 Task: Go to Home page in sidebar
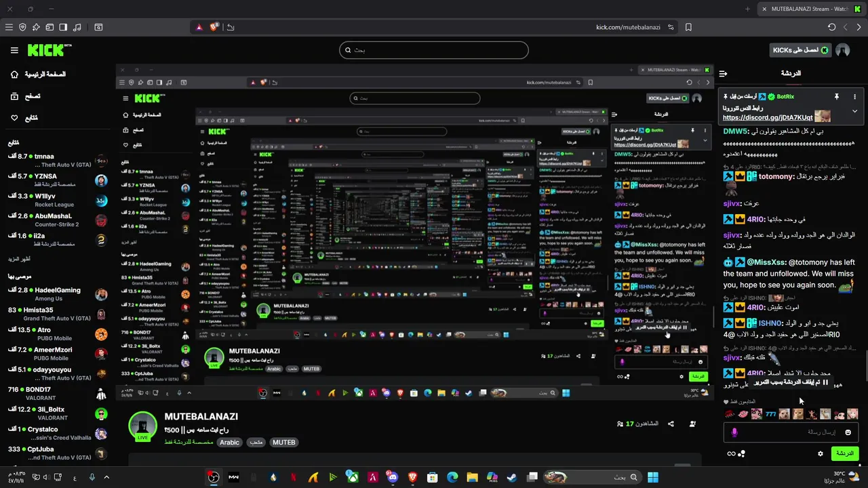(x=37, y=74)
